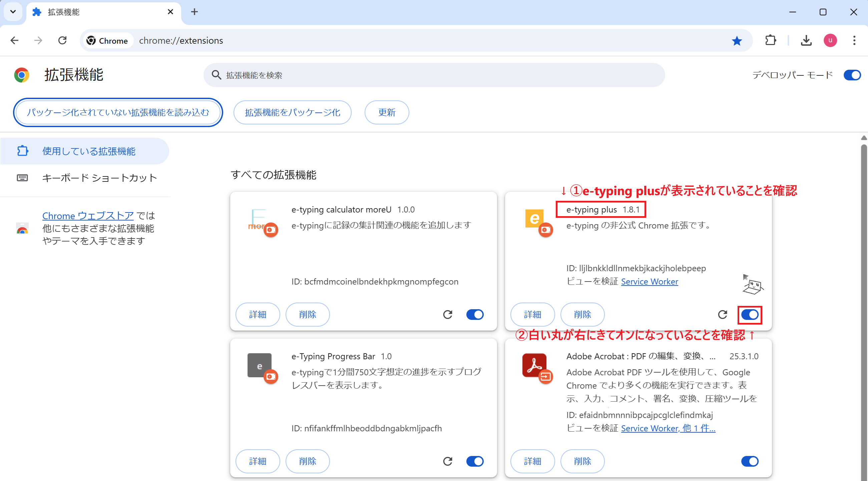Click the bookmark star in the address bar
This screenshot has width=868, height=481.
[737, 41]
